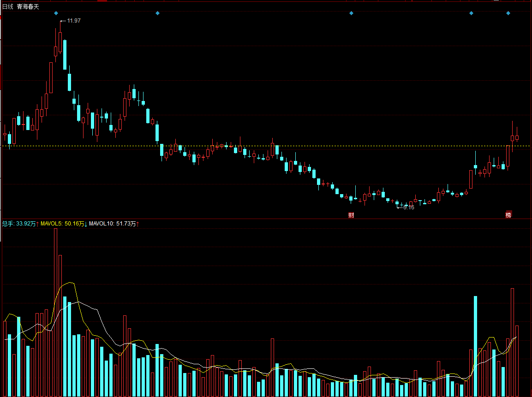Click the blue diamond above the 财 marker
The width and height of the screenshot is (532, 397).
coord(351,13)
